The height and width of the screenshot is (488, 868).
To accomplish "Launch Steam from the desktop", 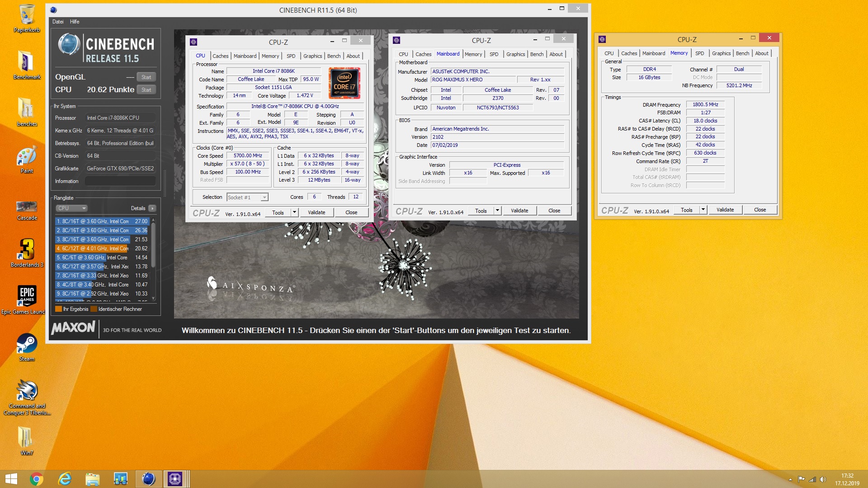I will tap(27, 347).
